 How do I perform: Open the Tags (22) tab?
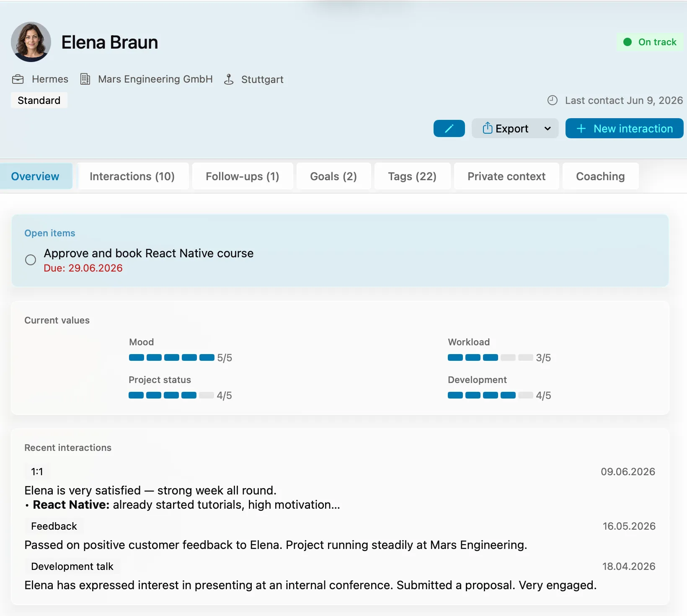tap(412, 176)
